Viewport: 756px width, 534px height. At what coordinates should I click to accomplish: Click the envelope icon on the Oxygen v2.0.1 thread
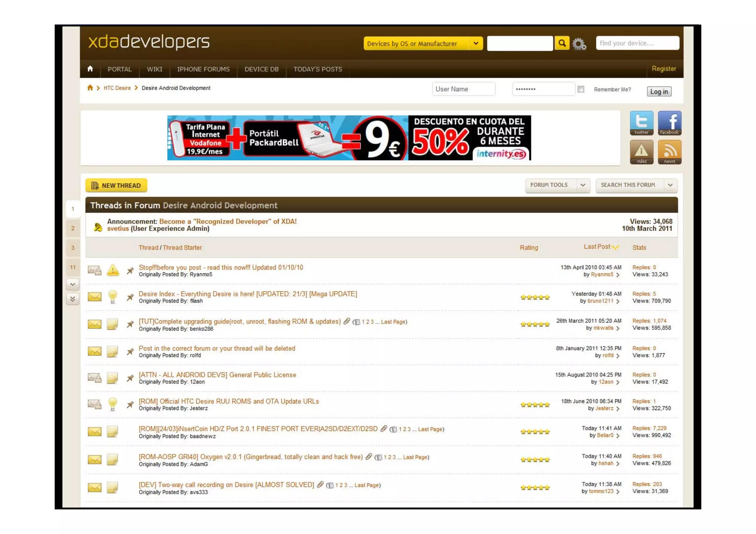94,459
